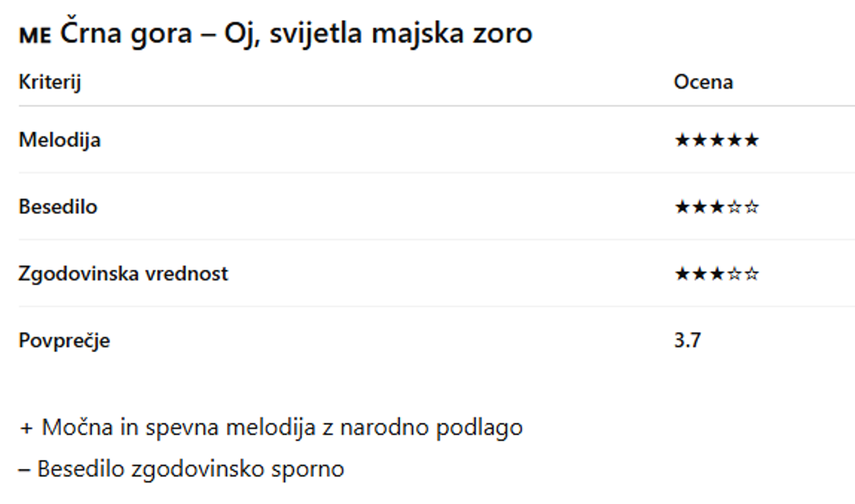The height and width of the screenshot is (504, 855).
Task: Click the 3.7 average score value
Action: tap(687, 340)
